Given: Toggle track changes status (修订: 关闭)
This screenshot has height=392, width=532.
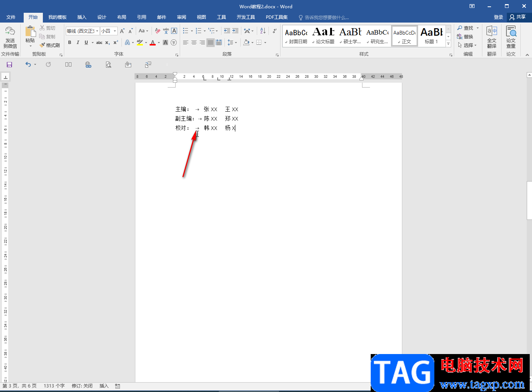Looking at the screenshot, I should click(x=82, y=386).
